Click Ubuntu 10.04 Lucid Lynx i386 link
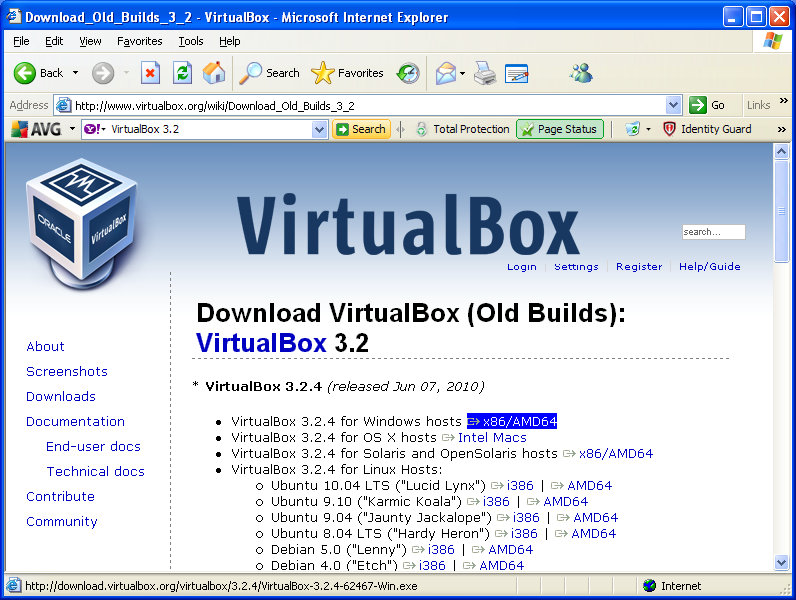 point(520,485)
